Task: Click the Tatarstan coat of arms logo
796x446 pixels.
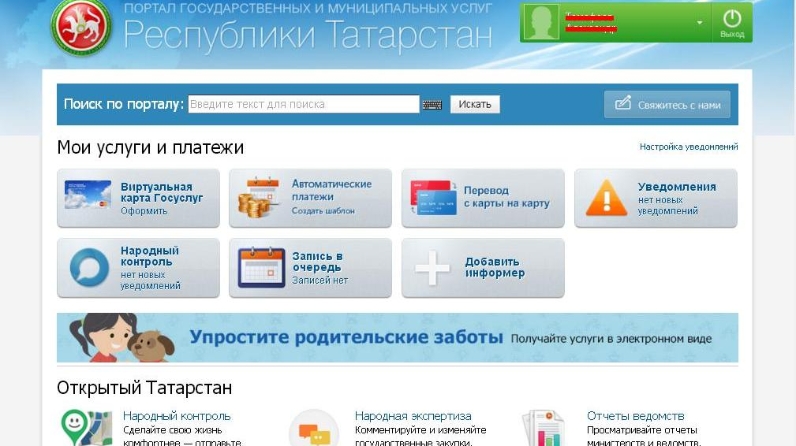Action: tap(82, 27)
